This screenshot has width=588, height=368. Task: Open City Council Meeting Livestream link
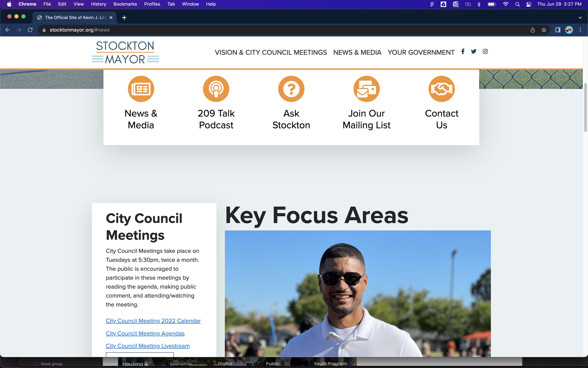147,346
